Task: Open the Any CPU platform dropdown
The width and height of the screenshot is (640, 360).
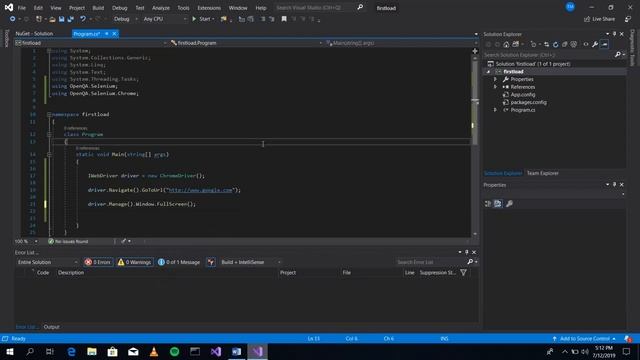Action: point(164,19)
